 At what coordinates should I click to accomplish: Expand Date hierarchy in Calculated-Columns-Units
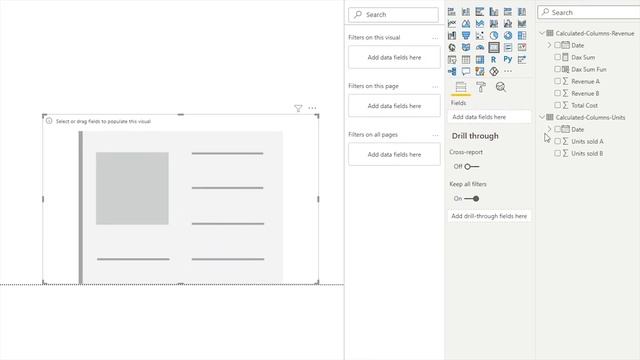tap(549, 129)
